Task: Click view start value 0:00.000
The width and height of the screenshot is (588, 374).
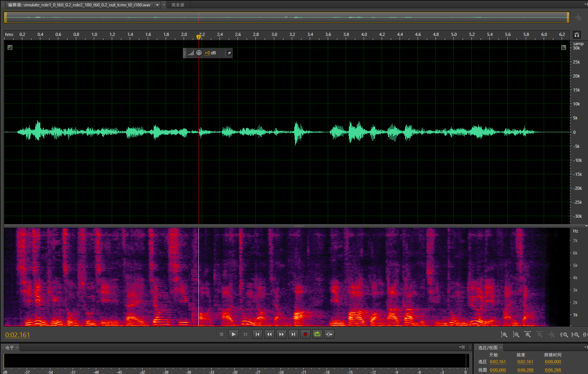Action: (x=498, y=370)
